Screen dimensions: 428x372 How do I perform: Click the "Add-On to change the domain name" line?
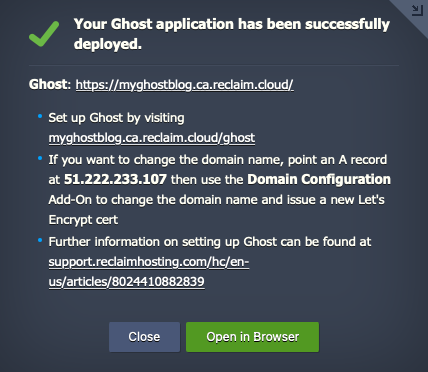pyautogui.click(x=217, y=200)
